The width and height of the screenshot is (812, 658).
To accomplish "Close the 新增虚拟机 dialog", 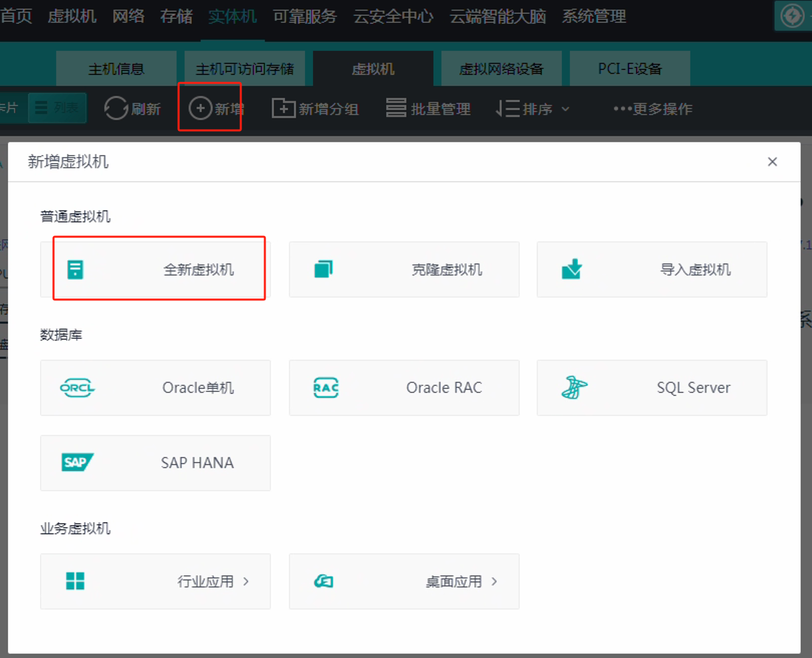I will point(773,162).
